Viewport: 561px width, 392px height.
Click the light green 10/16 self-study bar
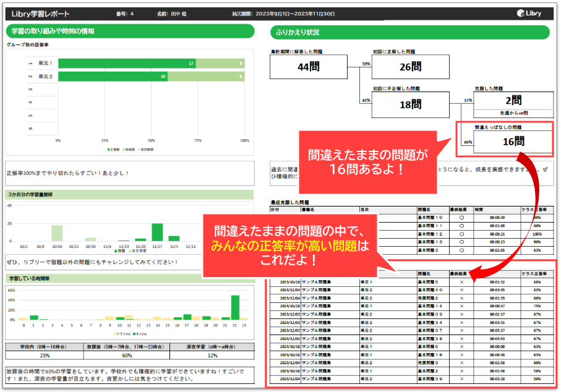point(57,232)
